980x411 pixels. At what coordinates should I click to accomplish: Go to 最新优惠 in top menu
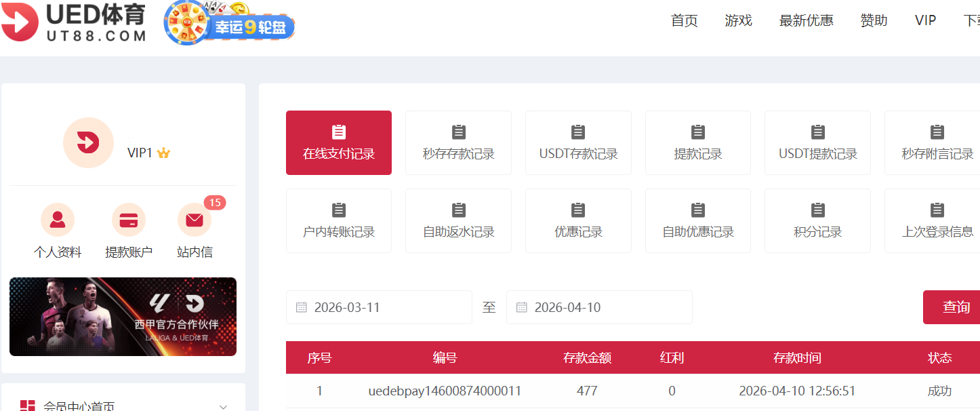[806, 20]
